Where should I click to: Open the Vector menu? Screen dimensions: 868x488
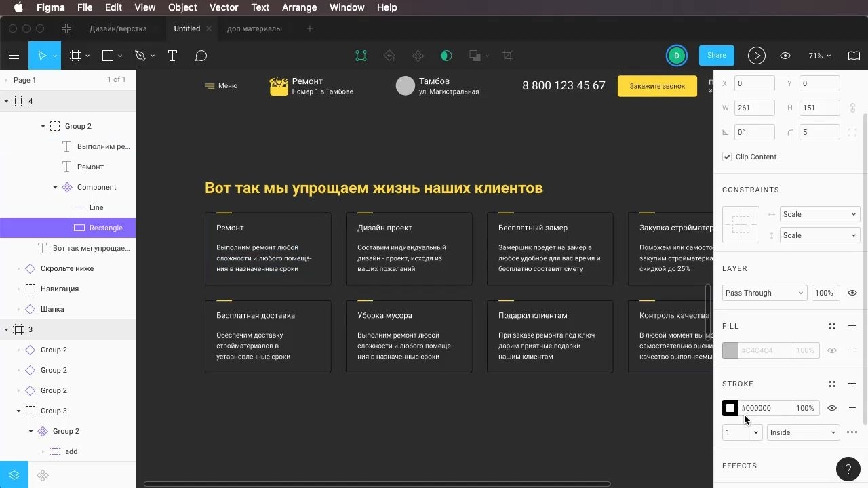[x=224, y=7]
